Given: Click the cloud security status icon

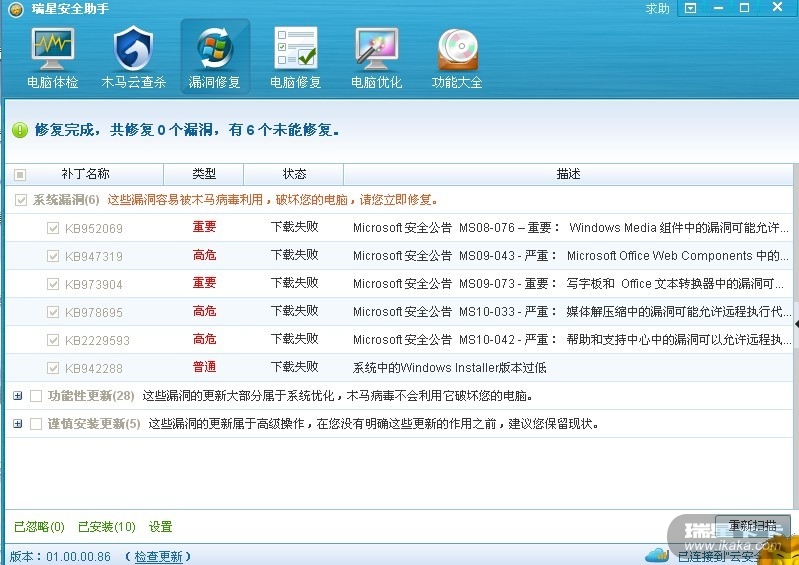Looking at the screenshot, I should click(657, 554).
